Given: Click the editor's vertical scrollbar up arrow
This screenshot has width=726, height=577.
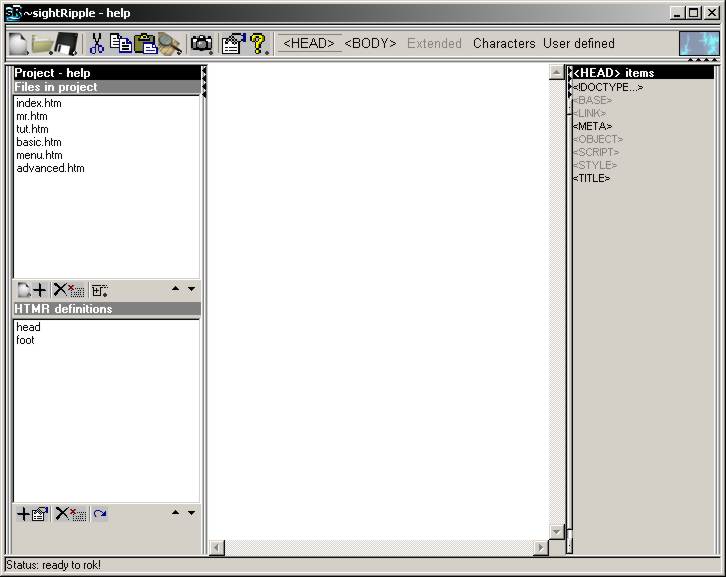Looking at the screenshot, I should coord(556,72).
